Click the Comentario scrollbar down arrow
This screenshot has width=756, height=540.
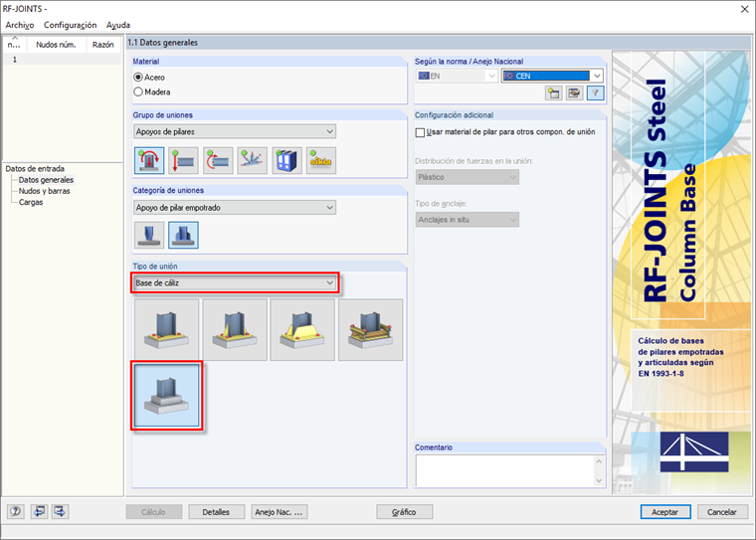(x=599, y=480)
